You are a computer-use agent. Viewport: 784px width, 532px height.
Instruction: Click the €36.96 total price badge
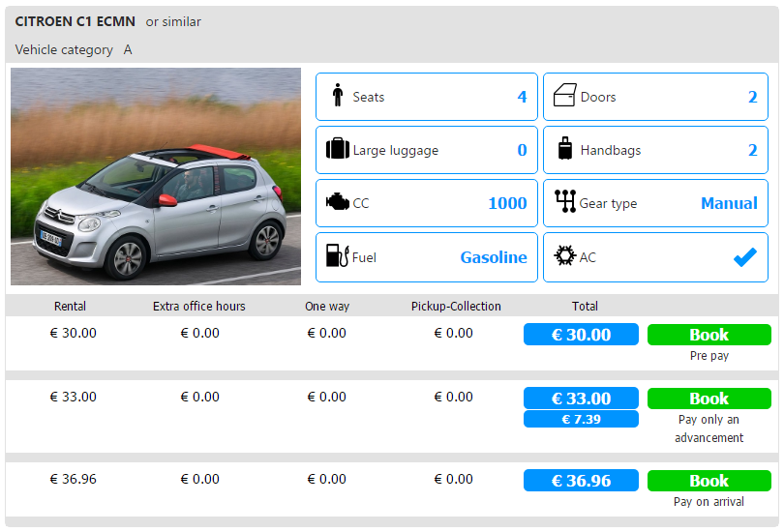pyautogui.click(x=581, y=480)
